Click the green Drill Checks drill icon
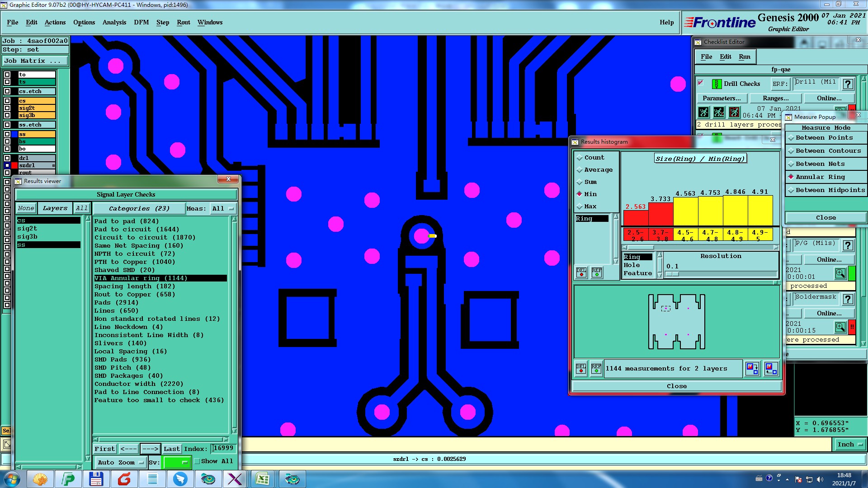This screenshot has height=488, width=868. pyautogui.click(x=717, y=84)
